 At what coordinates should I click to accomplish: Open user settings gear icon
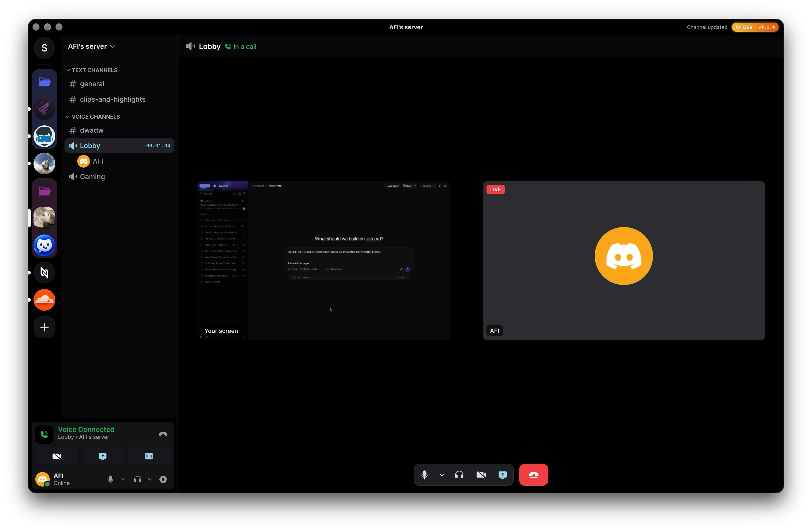[163, 479]
